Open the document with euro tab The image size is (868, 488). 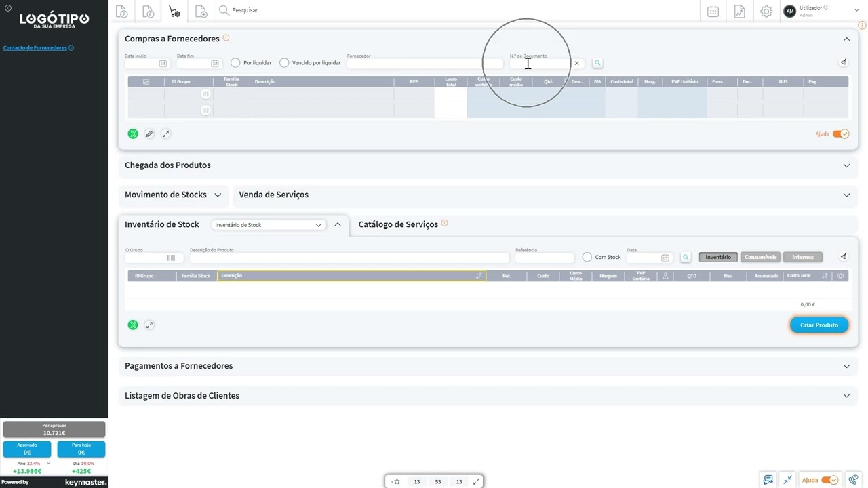[x=148, y=12]
